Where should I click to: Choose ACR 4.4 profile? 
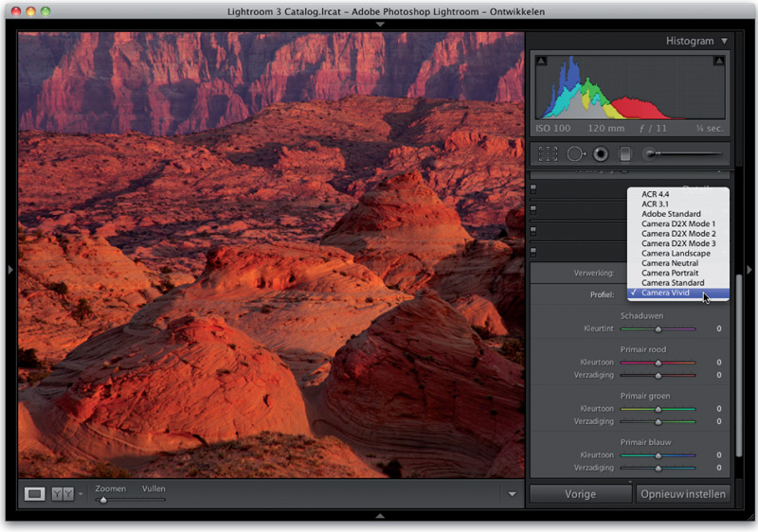pyautogui.click(x=678, y=194)
